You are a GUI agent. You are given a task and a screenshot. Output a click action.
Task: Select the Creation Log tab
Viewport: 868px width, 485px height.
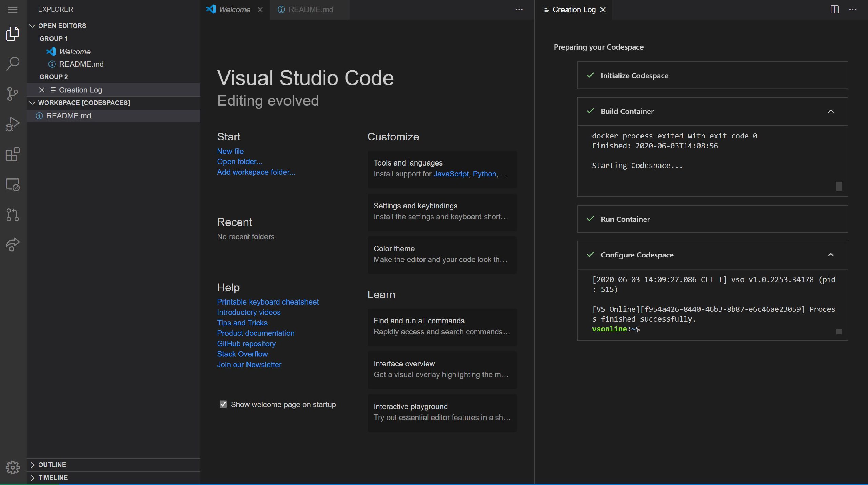point(574,9)
